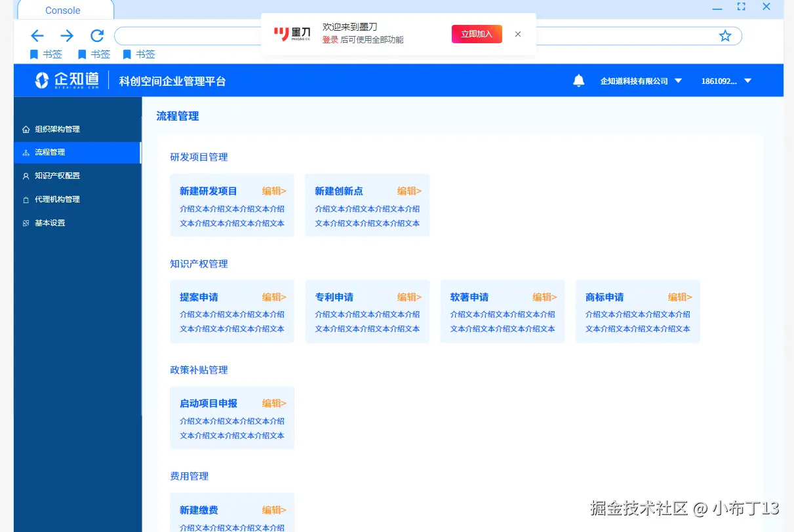
Task: Open the 组织架构管理 sidebar section
Action: click(57, 129)
